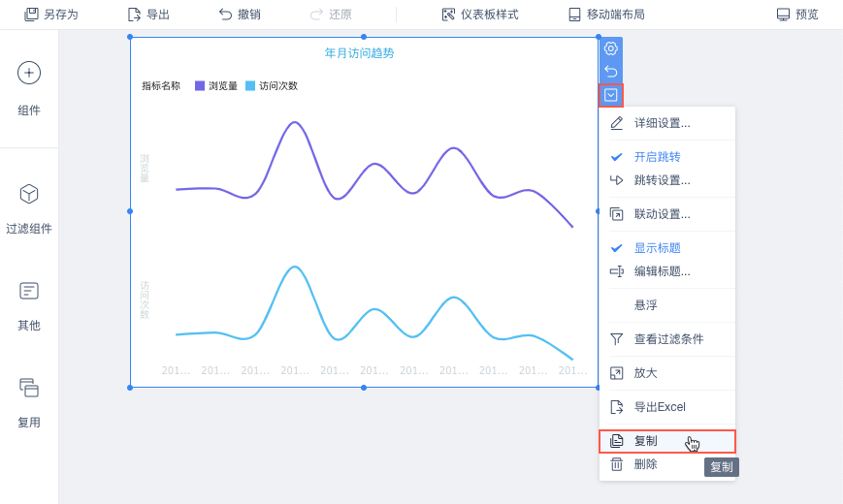Screen dimensions: 843x504
Task: Click the 另存为 save-as button
Action: 51,15
